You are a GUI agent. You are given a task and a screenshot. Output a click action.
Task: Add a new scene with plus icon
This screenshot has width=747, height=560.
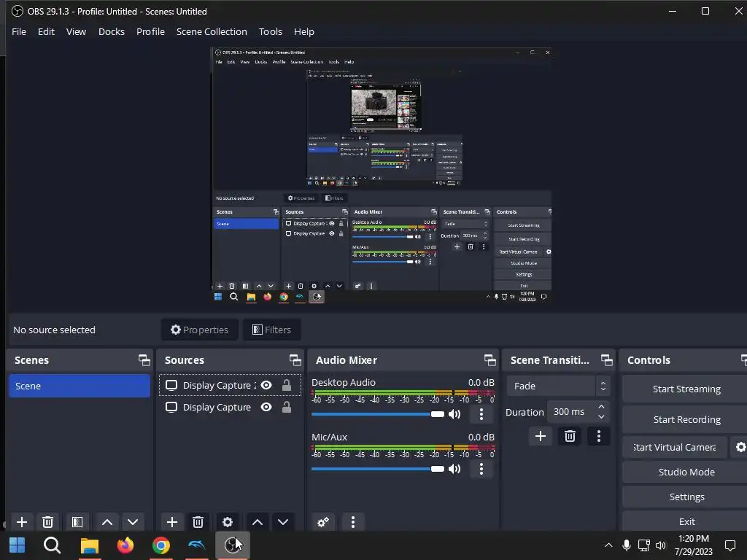[22, 522]
